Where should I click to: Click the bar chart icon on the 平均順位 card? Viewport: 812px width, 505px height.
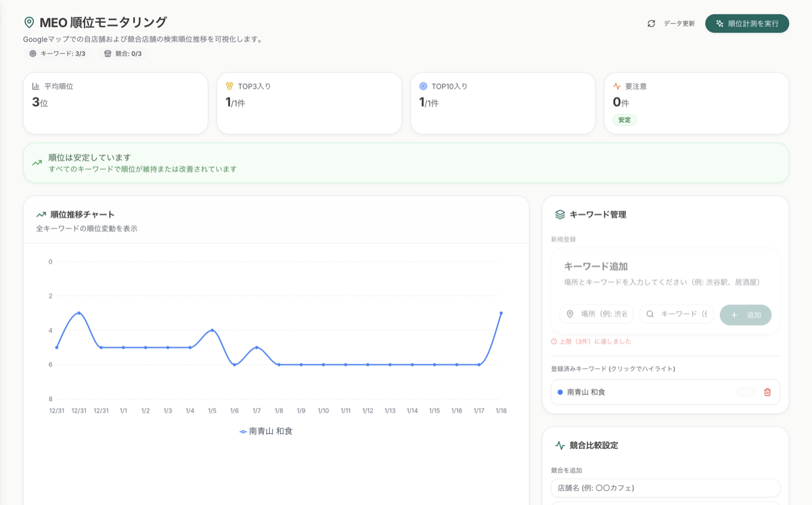click(x=36, y=86)
